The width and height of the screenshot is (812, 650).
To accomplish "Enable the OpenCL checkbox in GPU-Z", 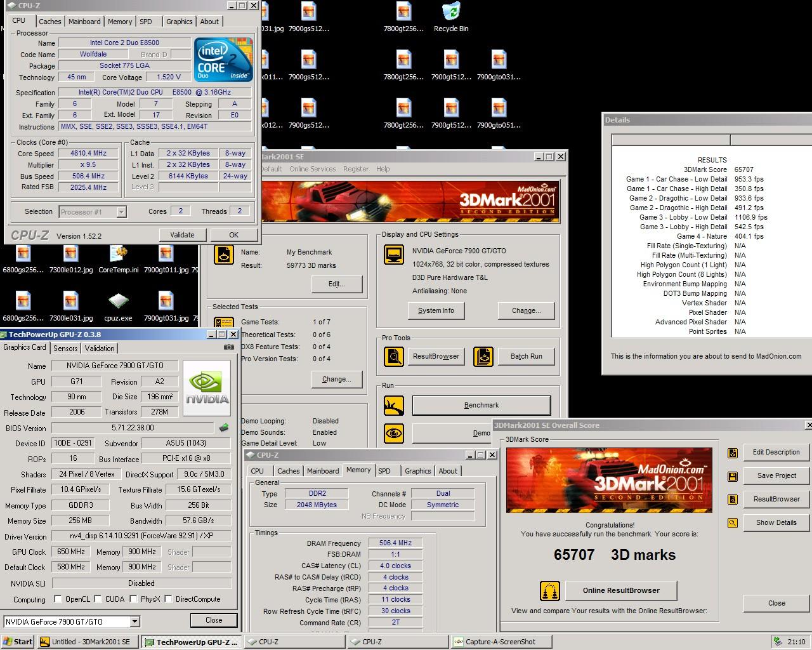I will [58, 599].
